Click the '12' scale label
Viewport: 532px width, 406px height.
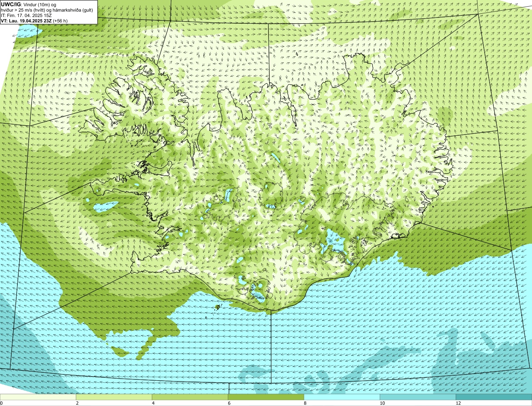point(458,403)
